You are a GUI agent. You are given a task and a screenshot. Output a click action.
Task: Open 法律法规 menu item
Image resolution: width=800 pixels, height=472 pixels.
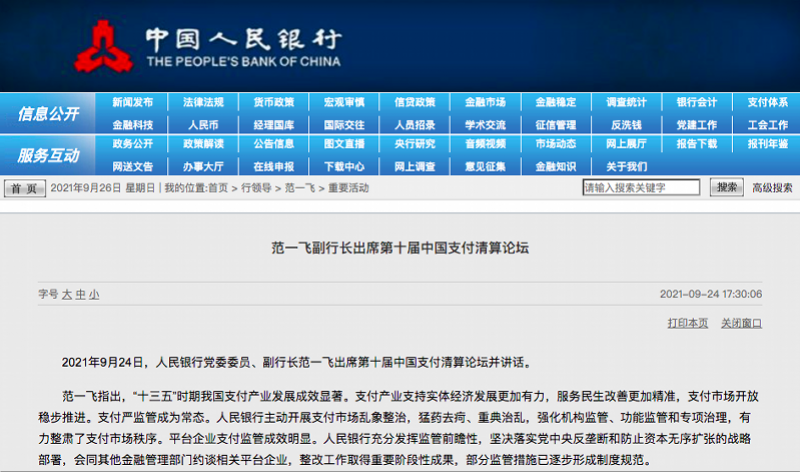point(203,102)
